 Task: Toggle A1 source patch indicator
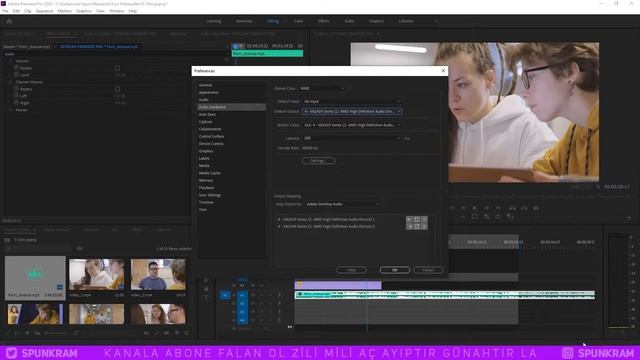[x=225, y=295]
